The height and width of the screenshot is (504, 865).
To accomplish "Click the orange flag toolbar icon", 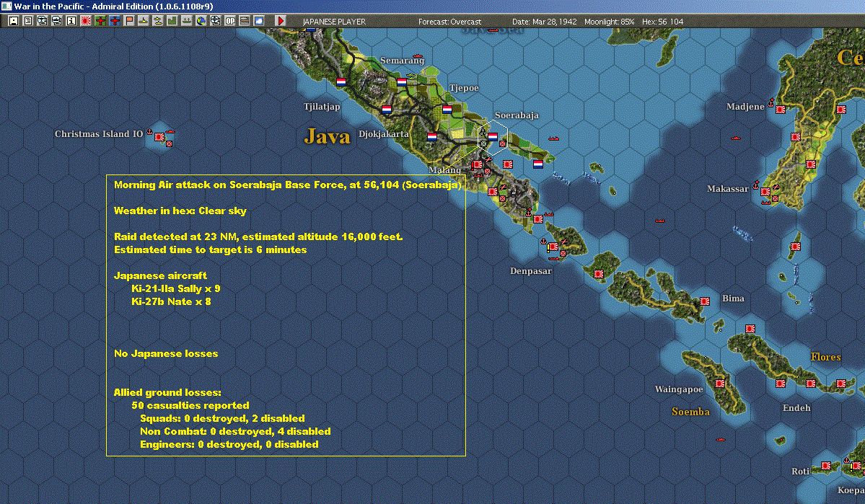I will click(128, 21).
